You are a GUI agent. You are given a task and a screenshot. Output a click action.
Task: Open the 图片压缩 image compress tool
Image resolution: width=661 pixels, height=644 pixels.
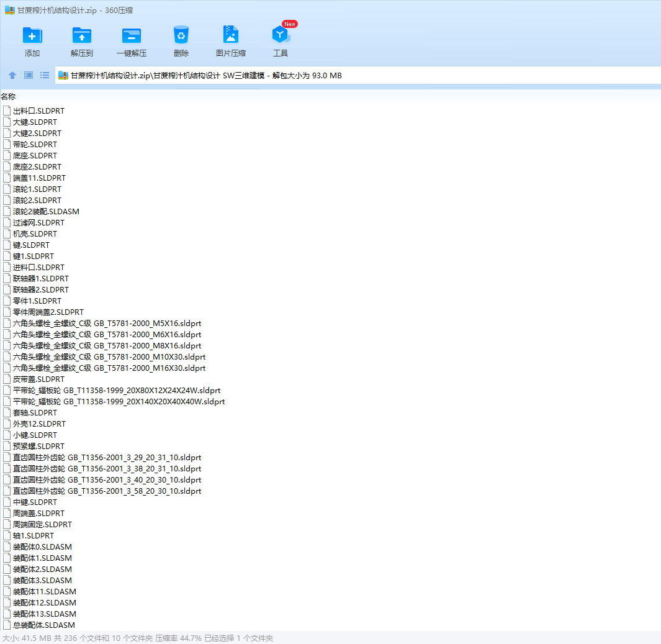click(x=231, y=35)
